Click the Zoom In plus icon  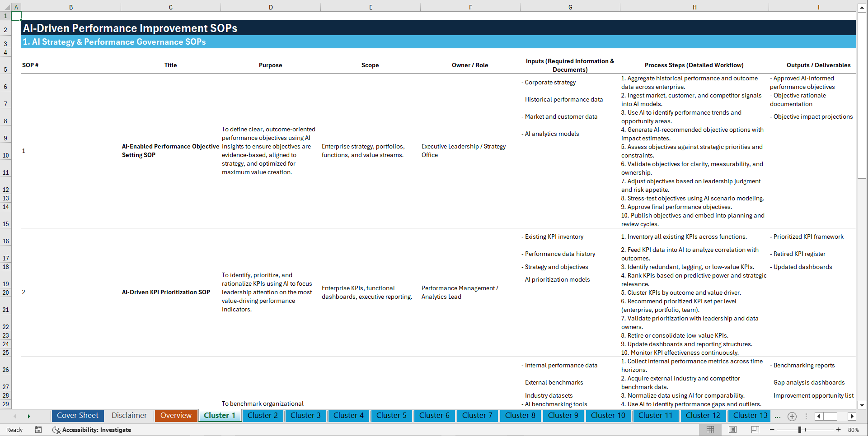pyautogui.click(x=839, y=430)
